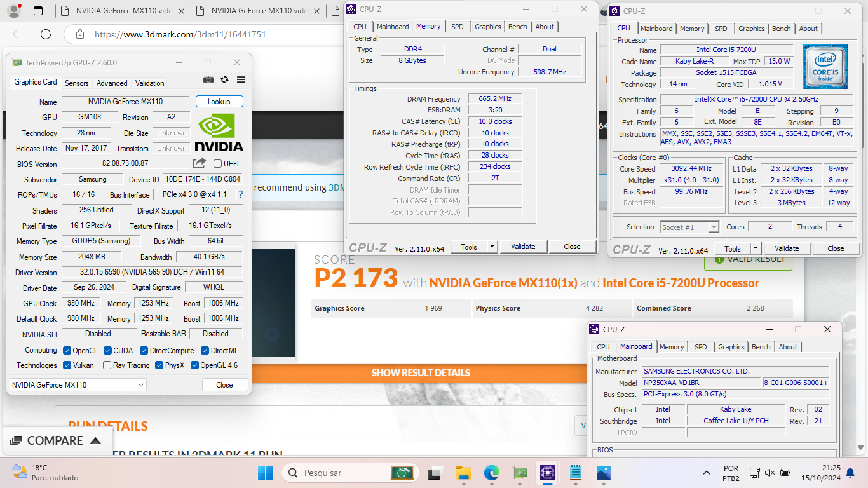The width and height of the screenshot is (868, 488).
Task: Click Validate in CPU-Z Memory window
Action: [523, 247]
